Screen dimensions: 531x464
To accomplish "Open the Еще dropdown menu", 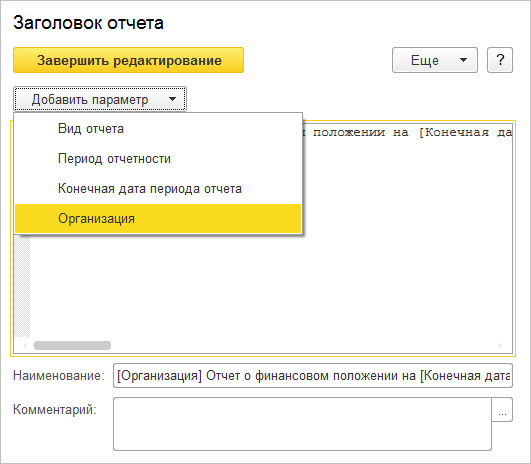I will [435, 60].
